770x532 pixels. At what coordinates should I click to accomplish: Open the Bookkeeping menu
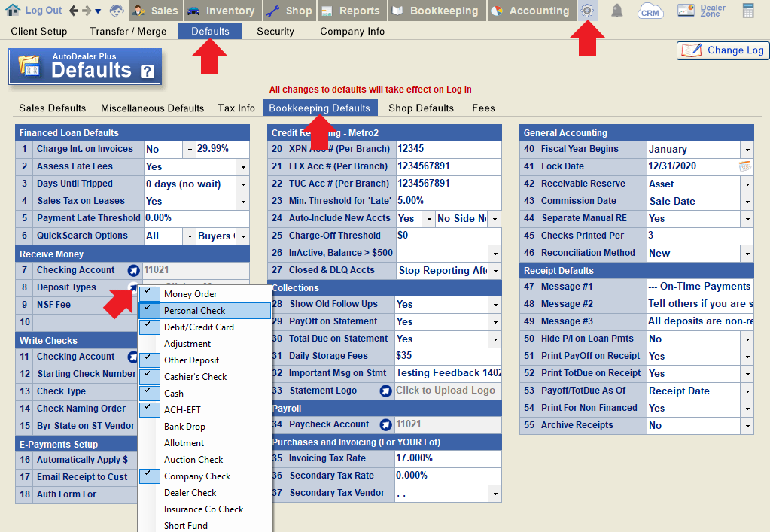(437, 11)
